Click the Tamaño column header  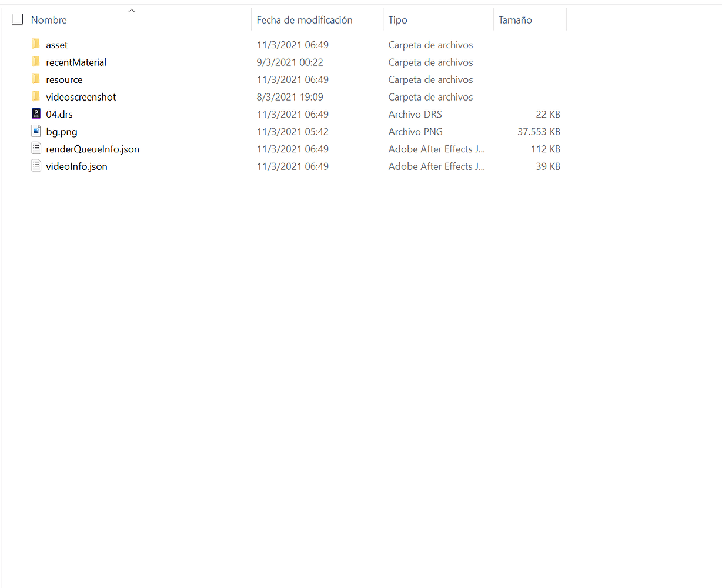pyautogui.click(x=515, y=20)
